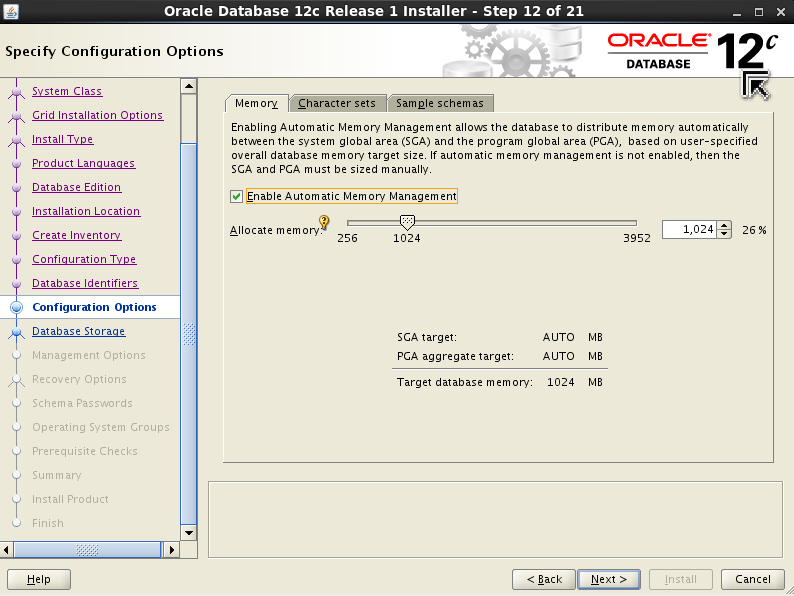This screenshot has width=794, height=596.
Task: Open Grid Installation Options step
Action: pyautogui.click(x=97, y=115)
